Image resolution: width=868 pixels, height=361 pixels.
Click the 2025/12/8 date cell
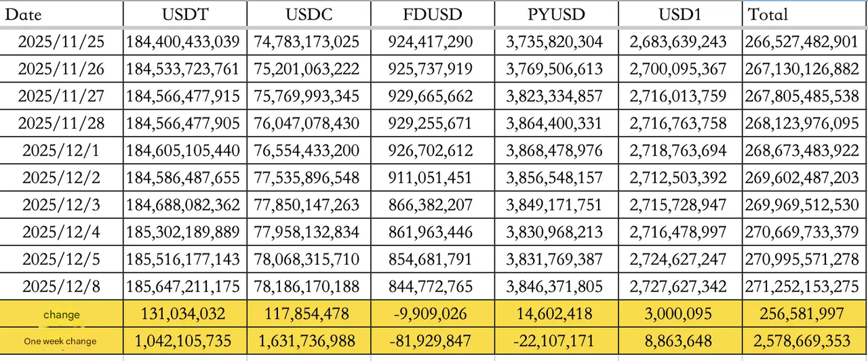pos(61,286)
